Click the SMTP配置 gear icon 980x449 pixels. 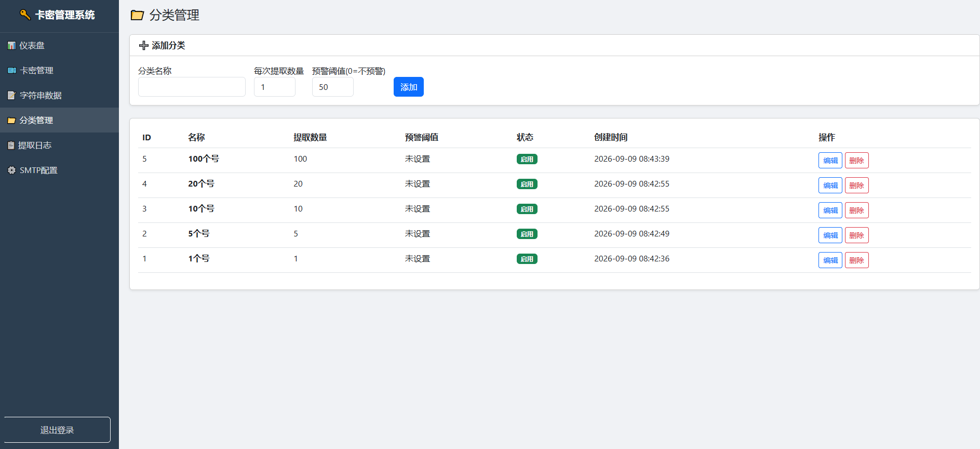pos(12,170)
